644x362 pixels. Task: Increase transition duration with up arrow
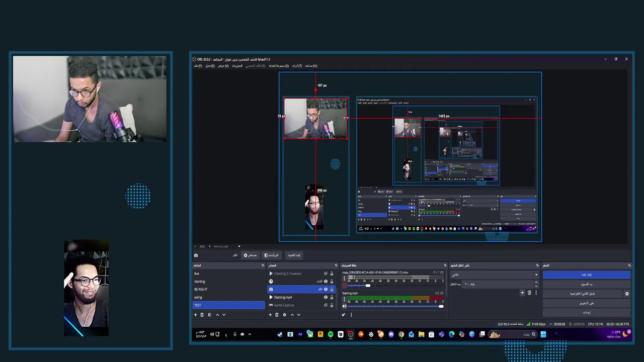(536, 282)
